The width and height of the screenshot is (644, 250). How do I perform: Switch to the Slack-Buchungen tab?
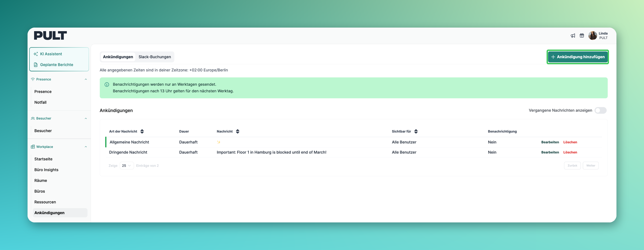155,57
